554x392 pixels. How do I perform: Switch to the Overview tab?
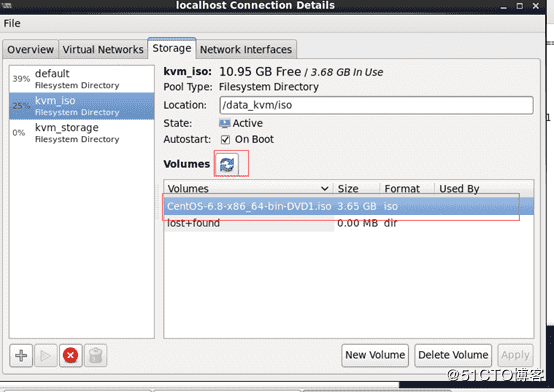click(30, 49)
